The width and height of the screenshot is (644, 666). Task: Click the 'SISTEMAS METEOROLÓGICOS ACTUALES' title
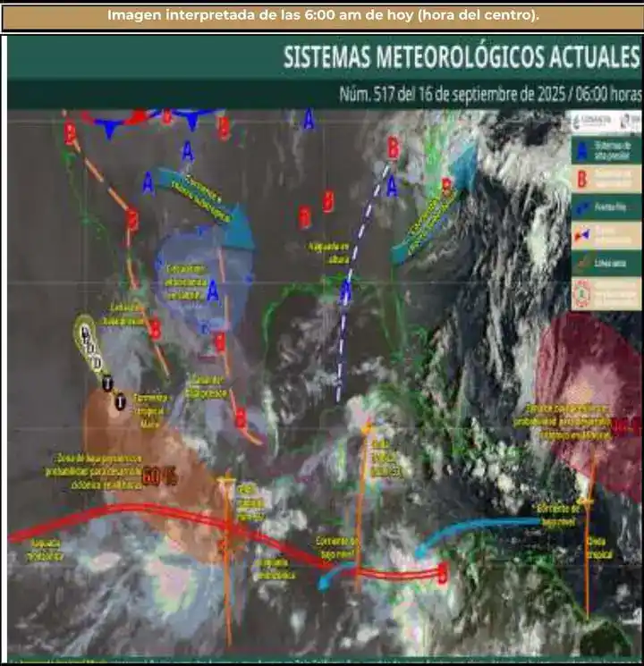462,56
